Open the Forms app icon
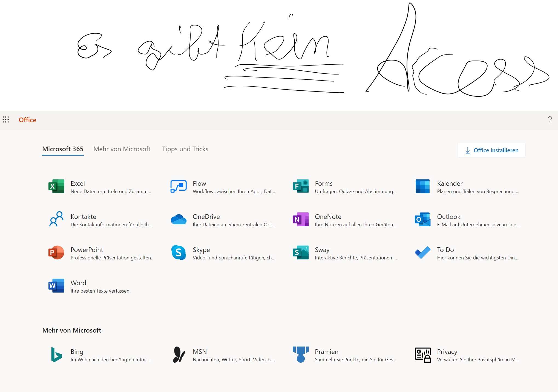The image size is (558, 392). [x=301, y=186]
